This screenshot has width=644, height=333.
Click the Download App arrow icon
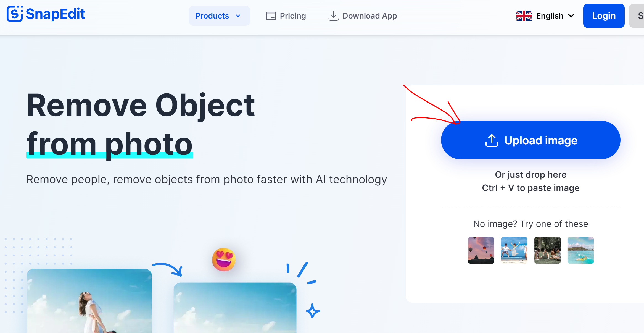(333, 16)
